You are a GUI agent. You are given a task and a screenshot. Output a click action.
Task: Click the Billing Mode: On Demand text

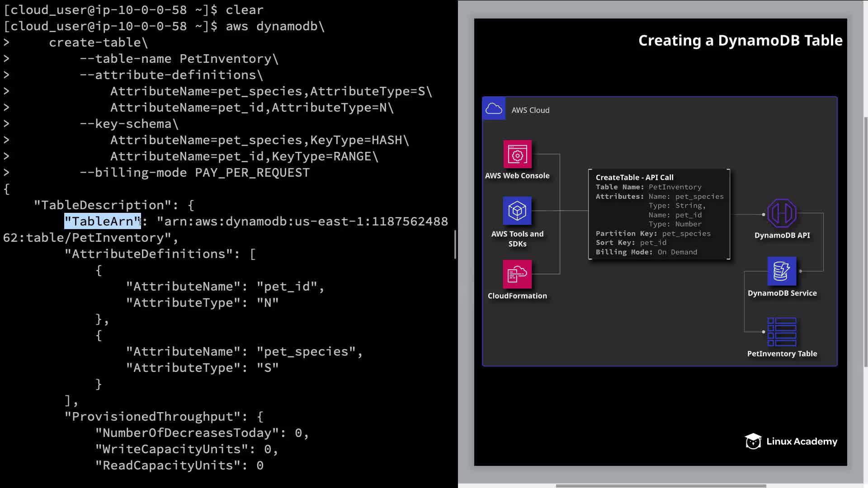[x=646, y=252]
